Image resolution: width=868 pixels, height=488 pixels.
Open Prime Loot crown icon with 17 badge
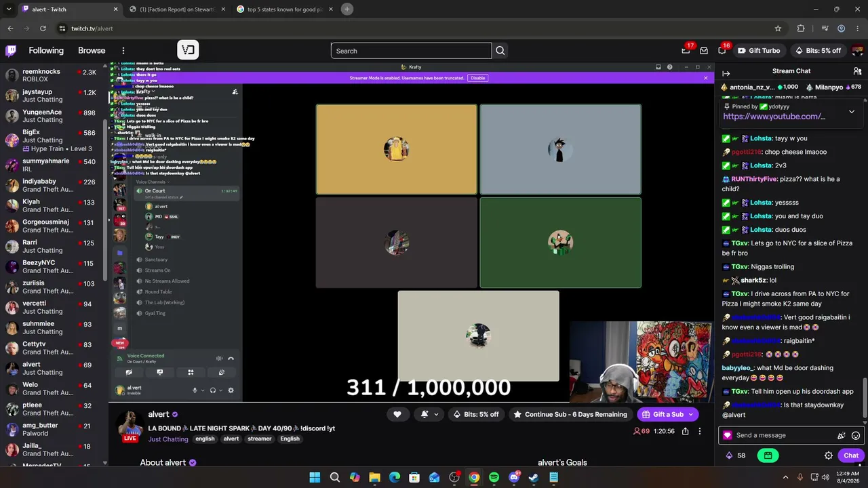click(686, 51)
